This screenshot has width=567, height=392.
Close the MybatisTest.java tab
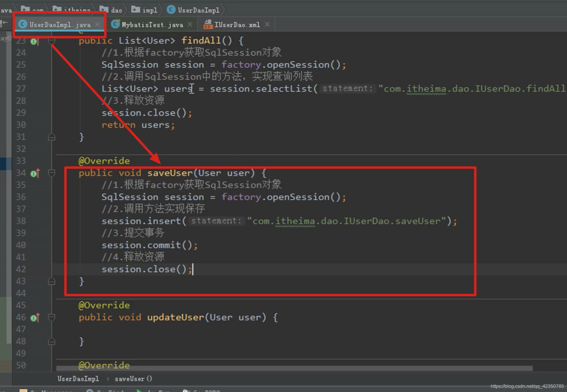pos(190,24)
